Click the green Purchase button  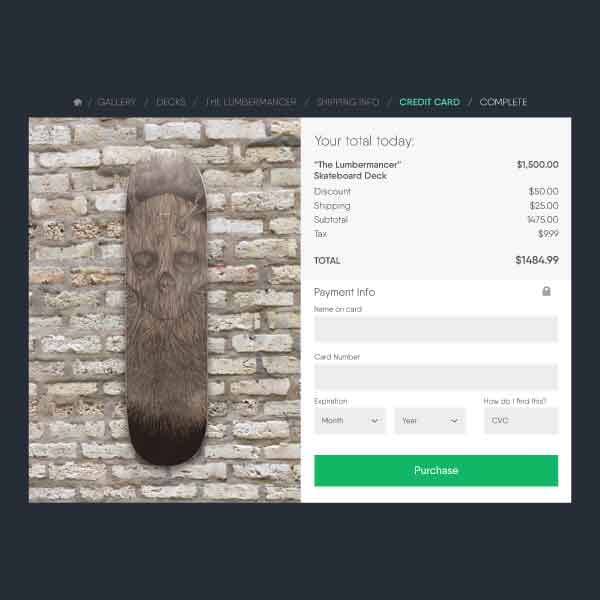436,470
